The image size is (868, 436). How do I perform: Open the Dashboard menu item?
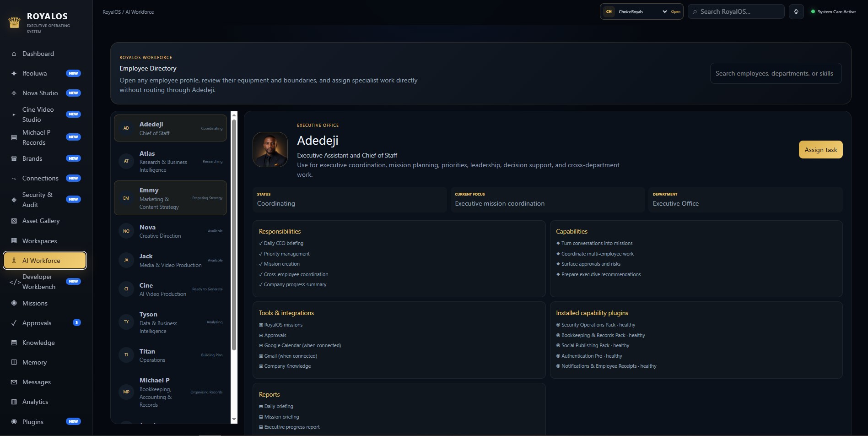tap(45, 54)
